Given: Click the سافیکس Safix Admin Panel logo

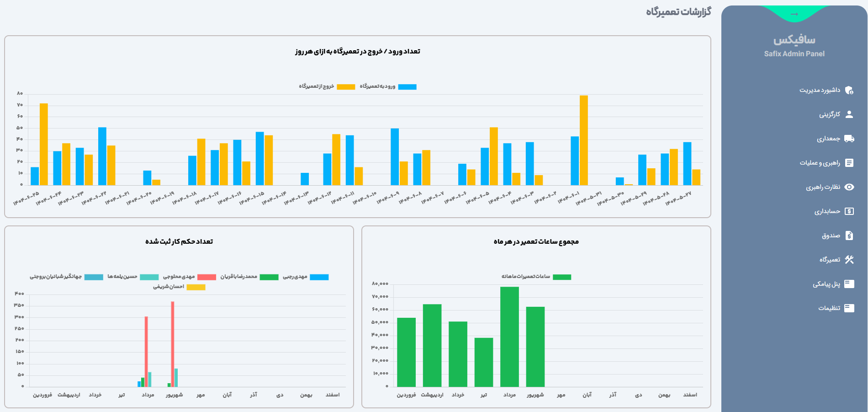Looking at the screenshot, I should [794, 45].
